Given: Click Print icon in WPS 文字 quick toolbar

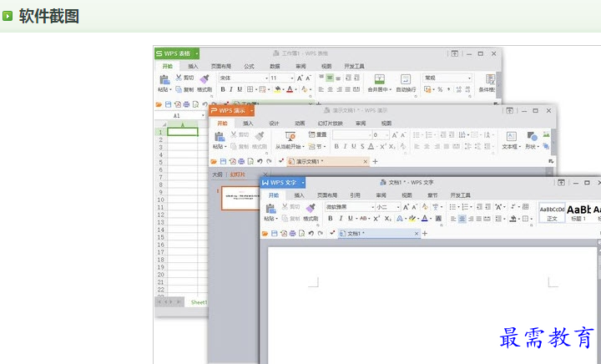Looking at the screenshot, I should pyautogui.click(x=293, y=233).
